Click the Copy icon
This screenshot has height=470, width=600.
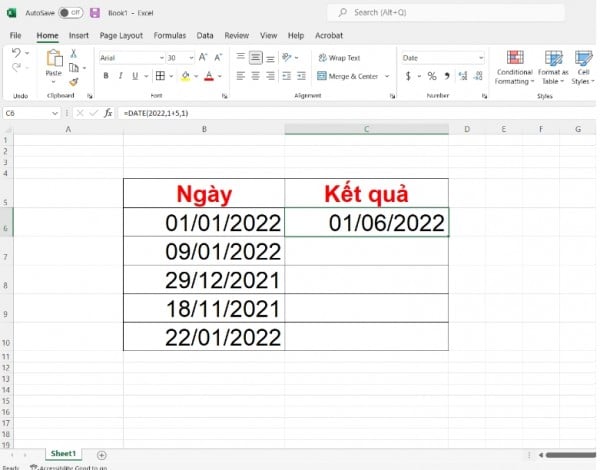73,68
